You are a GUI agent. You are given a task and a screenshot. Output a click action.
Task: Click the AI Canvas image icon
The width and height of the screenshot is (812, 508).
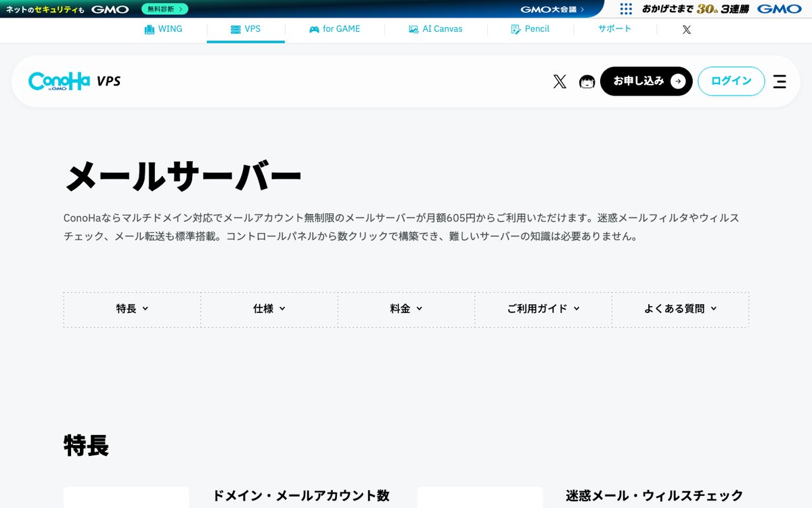(x=413, y=30)
